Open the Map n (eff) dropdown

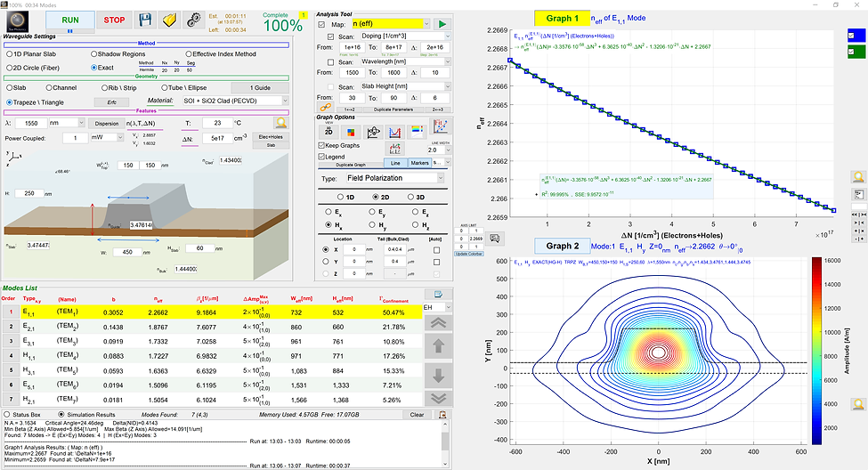(x=426, y=24)
